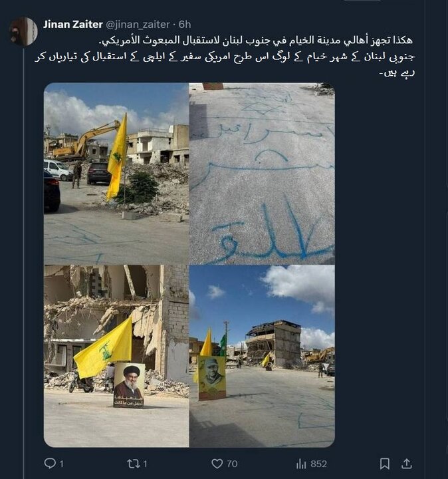Open photo with excavator and yellow flag
The height and width of the screenshot is (479, 448).
(x=116, y=174)
